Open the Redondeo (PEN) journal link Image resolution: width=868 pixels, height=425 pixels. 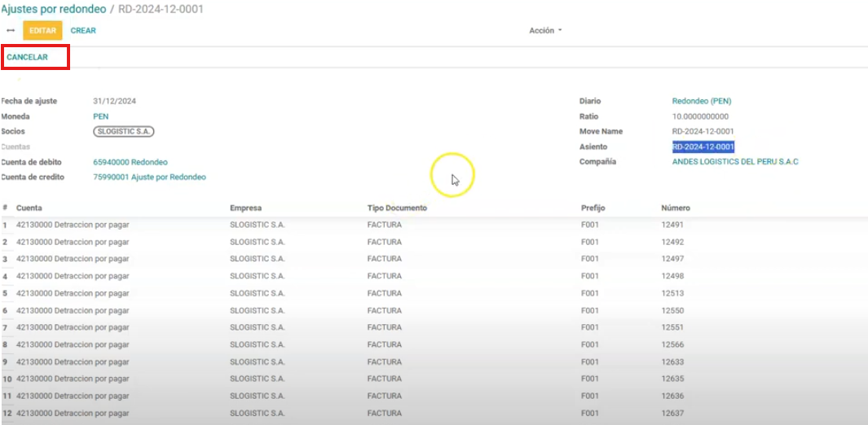point(701,101)
